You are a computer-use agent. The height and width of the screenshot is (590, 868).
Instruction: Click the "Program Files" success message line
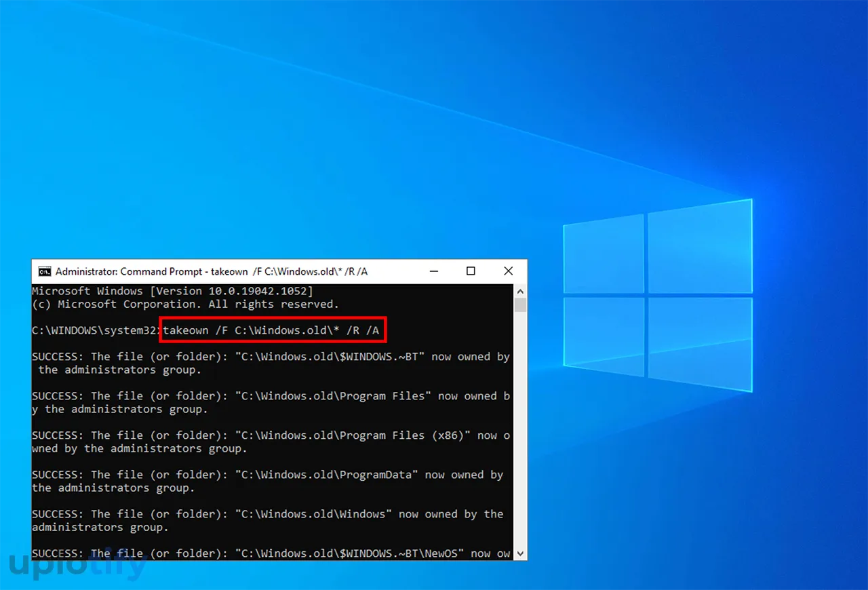point(270,396)
